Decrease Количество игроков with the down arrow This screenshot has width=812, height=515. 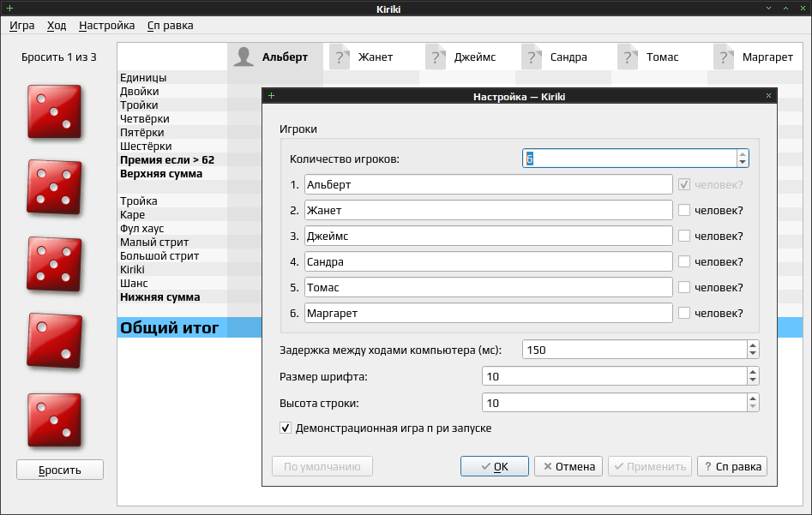point(743,163)
